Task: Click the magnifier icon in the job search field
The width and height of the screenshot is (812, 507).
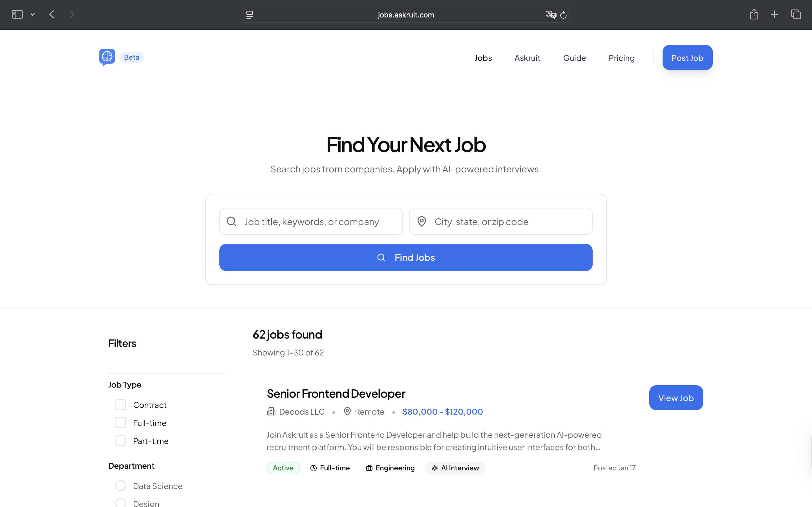Action: 231,221
